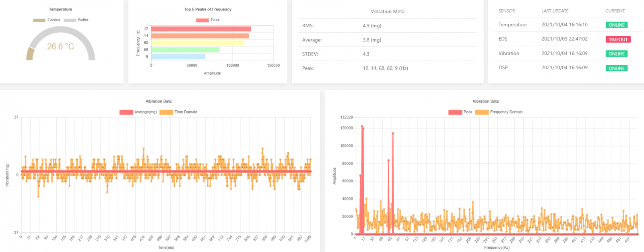Click the ONLINE badge for Vibration sensor
Screen dimensions: 644x252
coord(616,54)
